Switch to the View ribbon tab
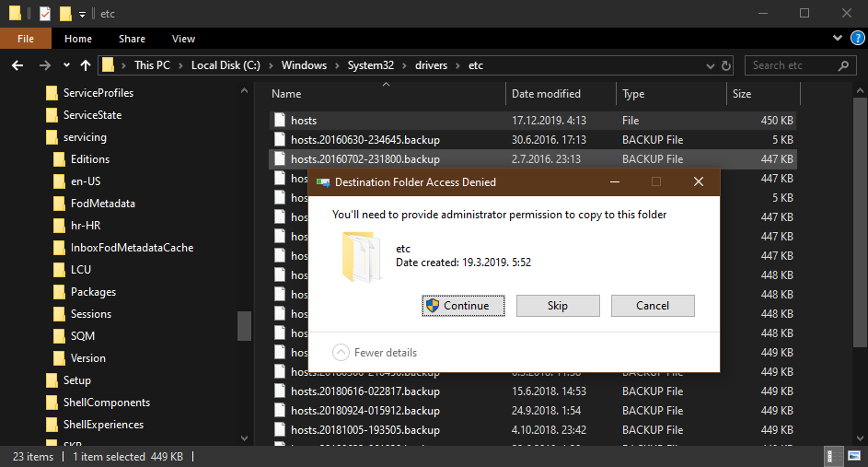868x467 pixels. click(x=183, y=39)
